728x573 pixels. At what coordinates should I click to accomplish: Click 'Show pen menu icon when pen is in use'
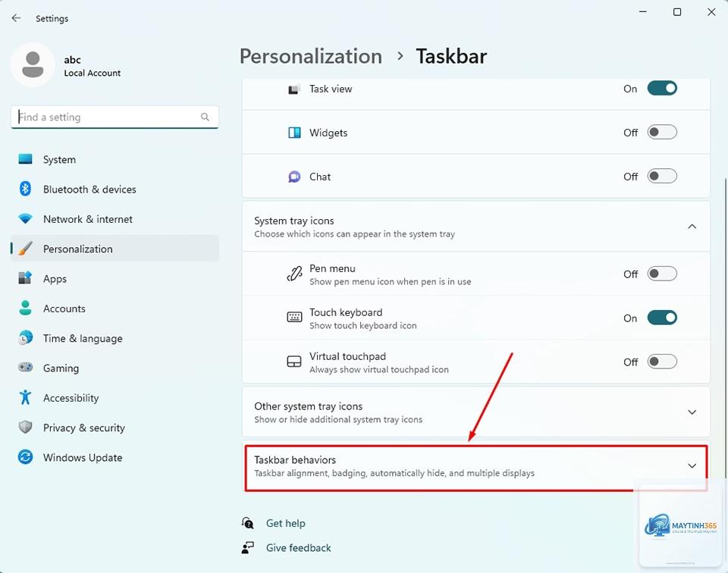[x=390, y=282]
